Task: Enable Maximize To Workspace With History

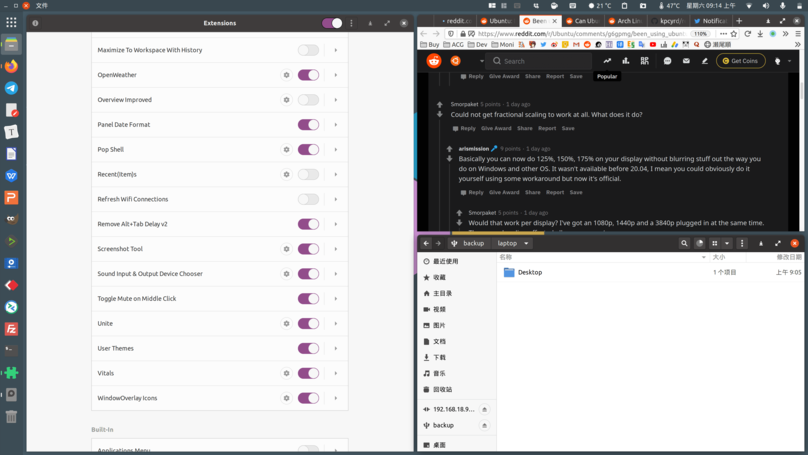Action: [x=308, y=50]
